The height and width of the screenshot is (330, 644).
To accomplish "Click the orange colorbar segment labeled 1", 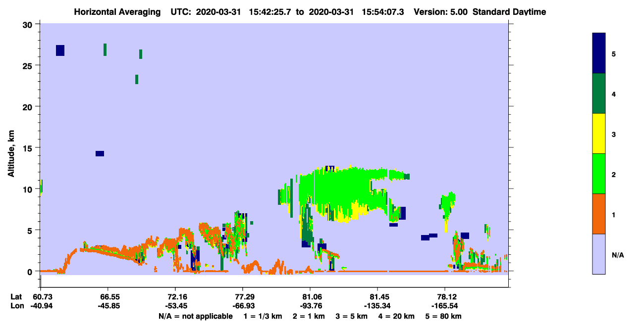I will tap(599, 214).
